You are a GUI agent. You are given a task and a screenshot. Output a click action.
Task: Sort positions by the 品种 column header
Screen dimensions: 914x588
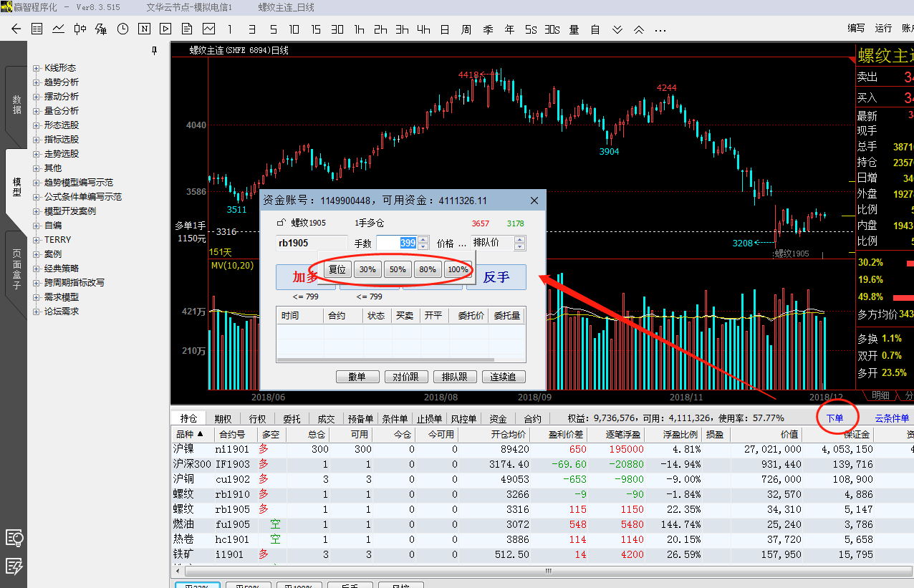tap(191, 435)
